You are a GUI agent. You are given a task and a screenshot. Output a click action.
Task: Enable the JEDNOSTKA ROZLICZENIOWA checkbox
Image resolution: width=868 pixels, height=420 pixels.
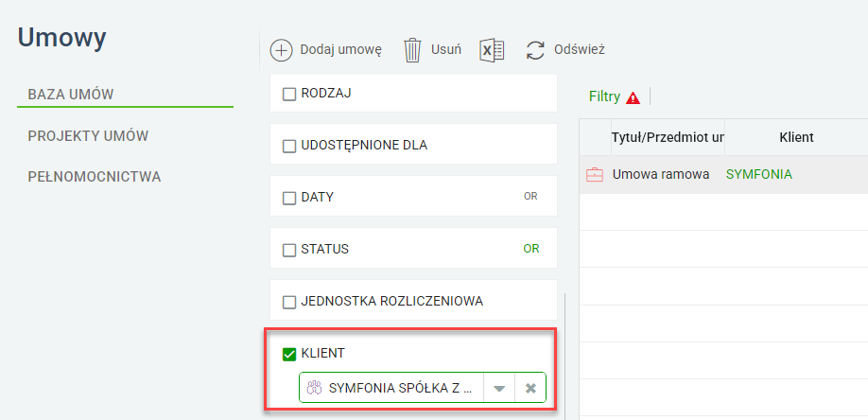[289, 303]
